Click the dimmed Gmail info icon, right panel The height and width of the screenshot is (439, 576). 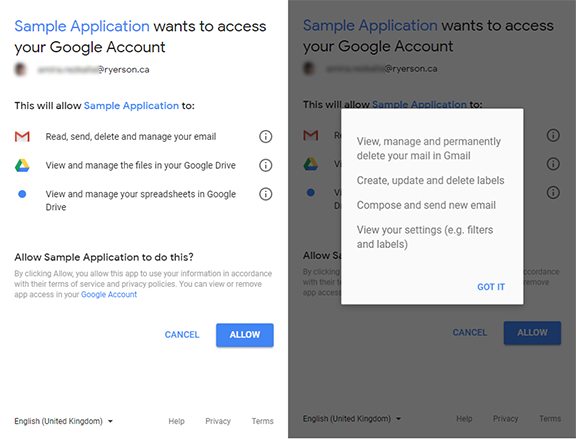coord(553,135)
